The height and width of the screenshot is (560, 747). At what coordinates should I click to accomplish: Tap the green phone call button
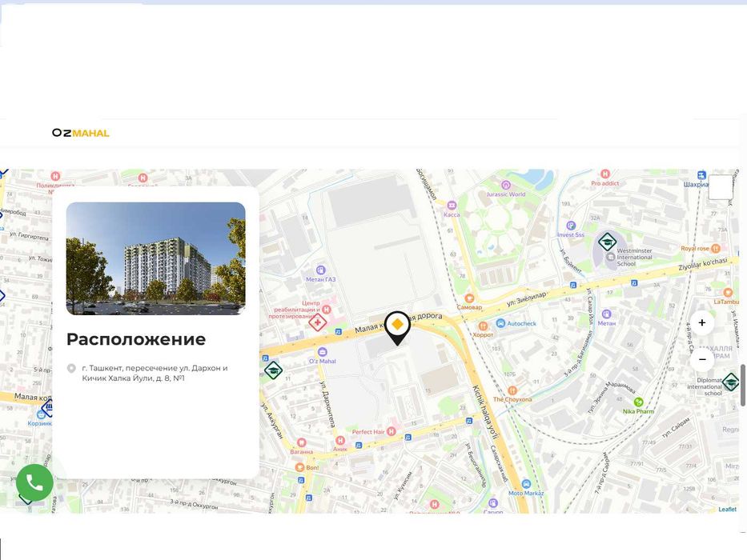tap(34, 483)
